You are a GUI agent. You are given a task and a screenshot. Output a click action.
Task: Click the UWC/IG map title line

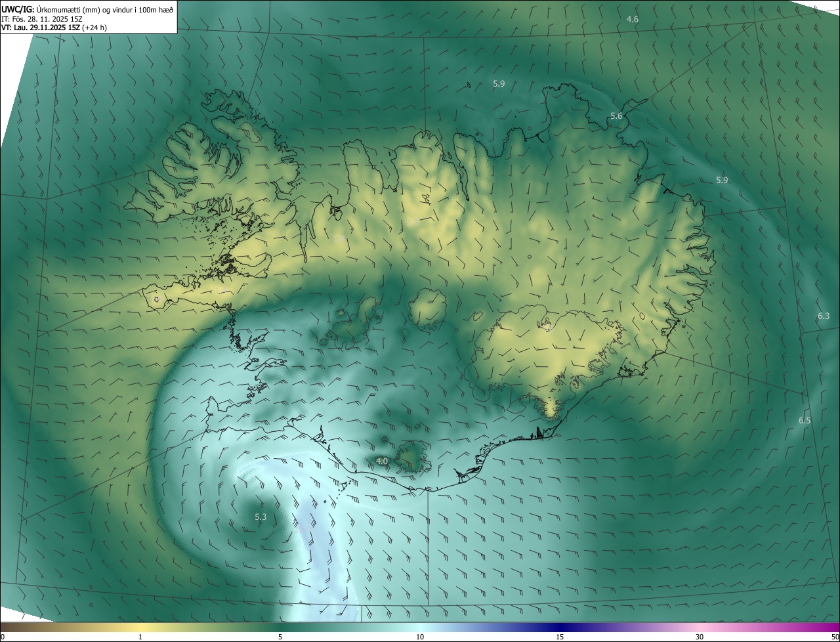(87, 9)
